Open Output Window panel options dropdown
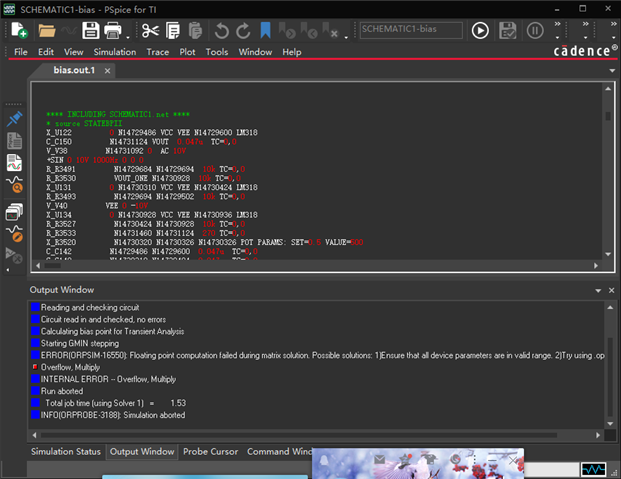This screenshot has width=621, height=479. tap(598, 291)
